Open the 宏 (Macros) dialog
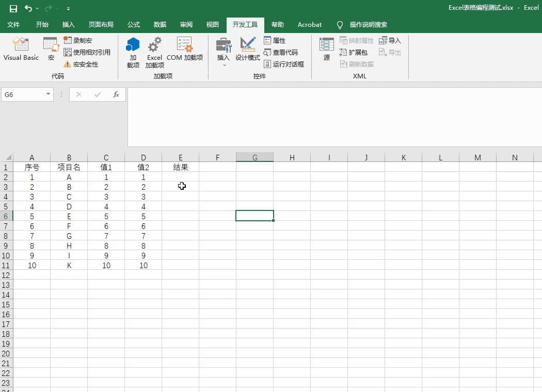The image size is (542, 392). point(51,49)
